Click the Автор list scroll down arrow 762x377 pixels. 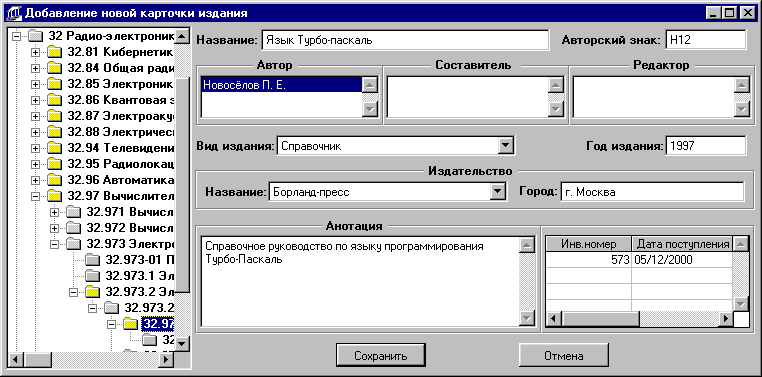(370, 110)
